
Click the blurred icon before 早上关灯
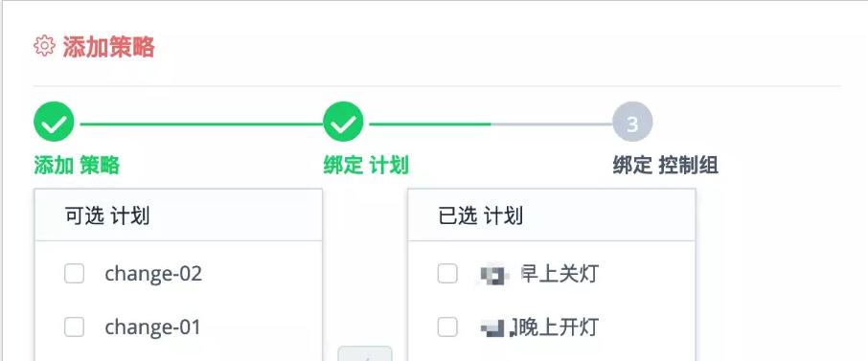[x=493, y=275]
